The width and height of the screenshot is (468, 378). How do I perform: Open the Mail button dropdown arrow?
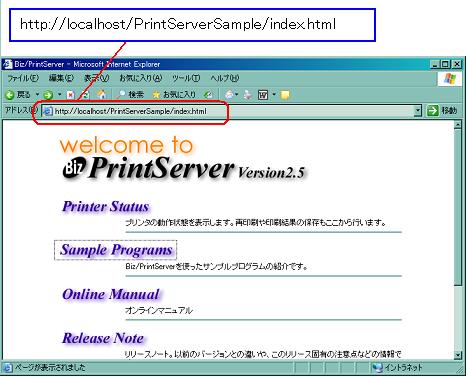237,95
